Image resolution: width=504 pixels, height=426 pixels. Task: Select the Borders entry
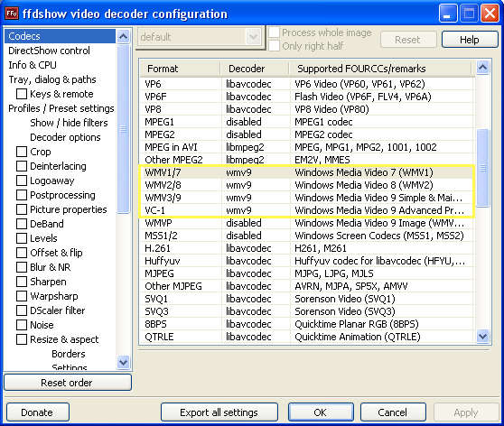pyautogui.click(x=69, y=354)
